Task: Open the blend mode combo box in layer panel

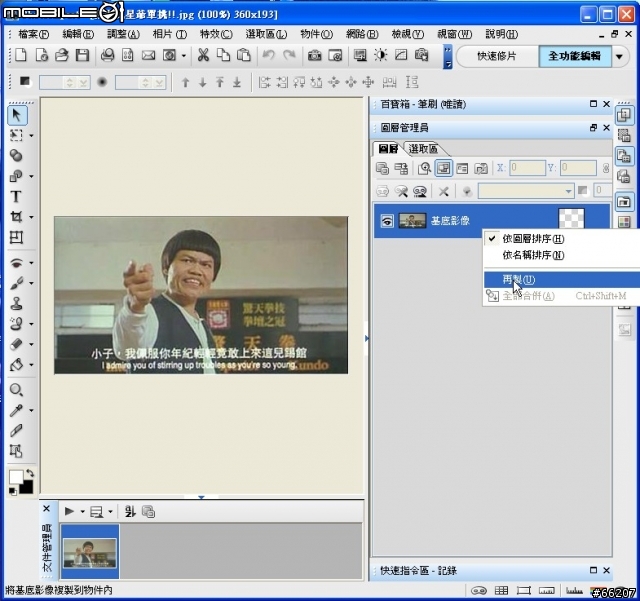Action: click(x=526, y=191)
